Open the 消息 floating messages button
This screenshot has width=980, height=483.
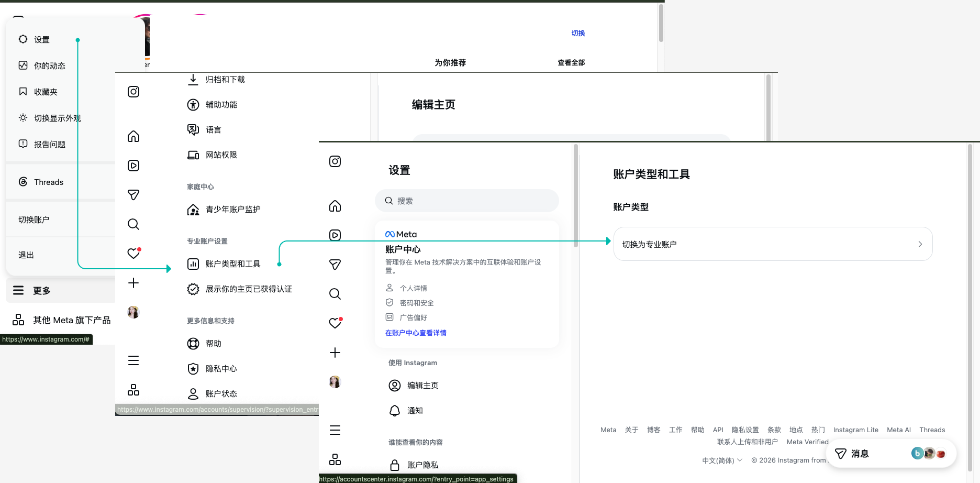(891, 454)
